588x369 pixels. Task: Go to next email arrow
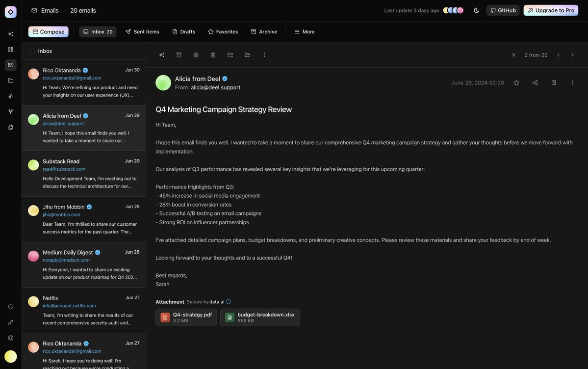coord(572,55)
